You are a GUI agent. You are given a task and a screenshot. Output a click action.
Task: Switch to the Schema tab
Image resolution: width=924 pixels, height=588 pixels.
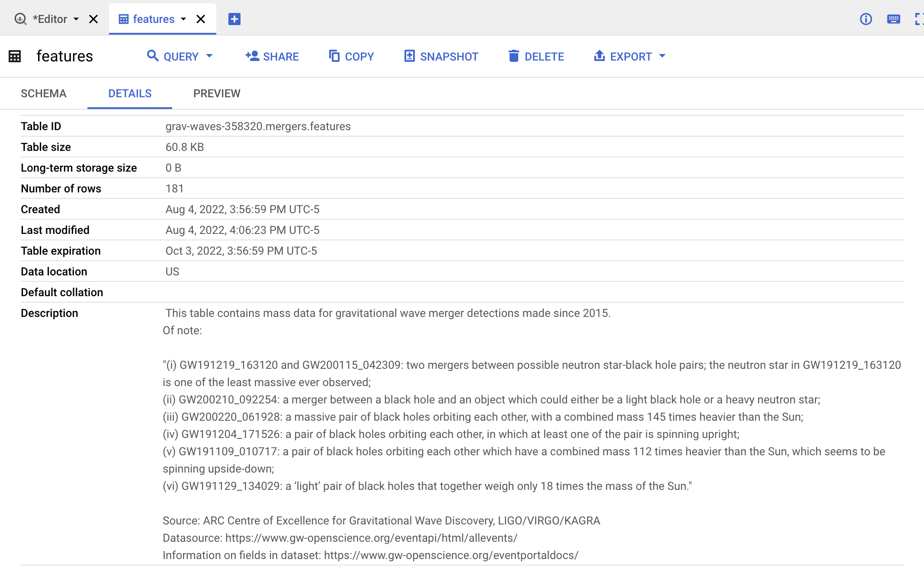(43, 93)
